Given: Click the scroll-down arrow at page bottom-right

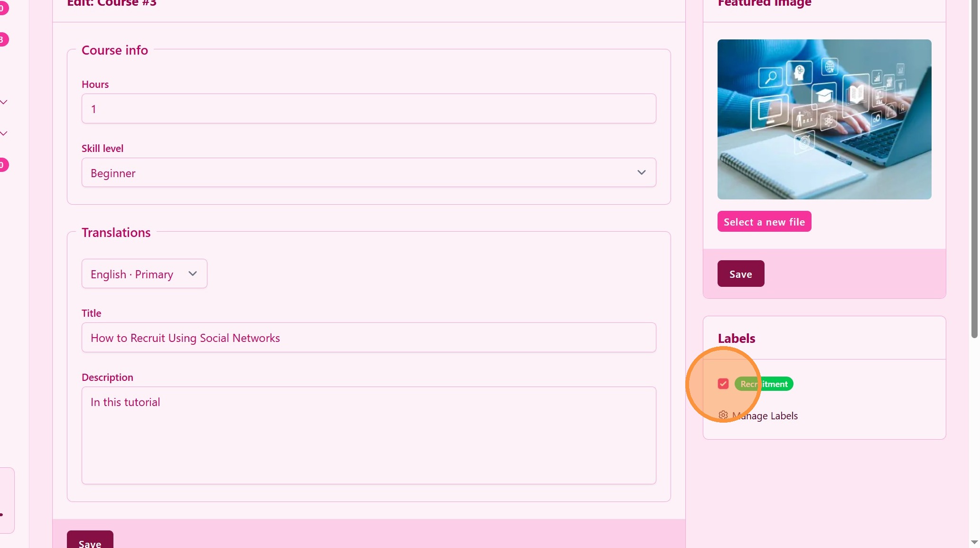Looking at the screenshot, I should (974, 542).
